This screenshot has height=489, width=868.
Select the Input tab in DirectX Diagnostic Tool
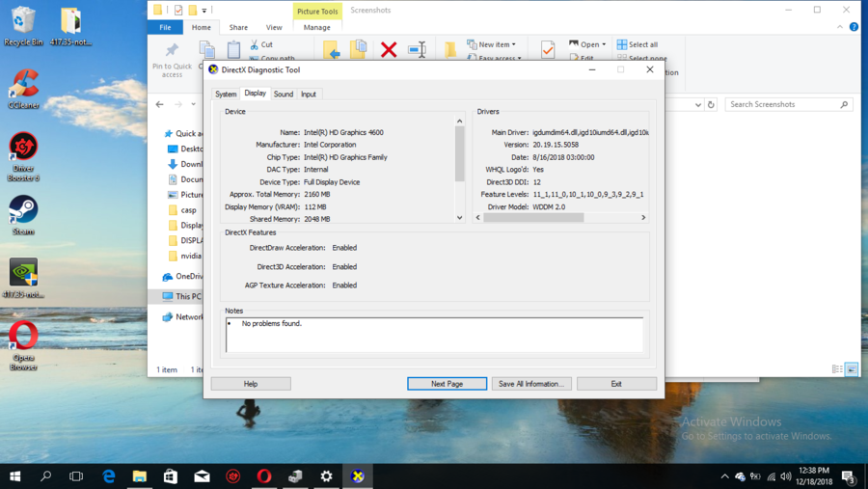pos(309,95)
